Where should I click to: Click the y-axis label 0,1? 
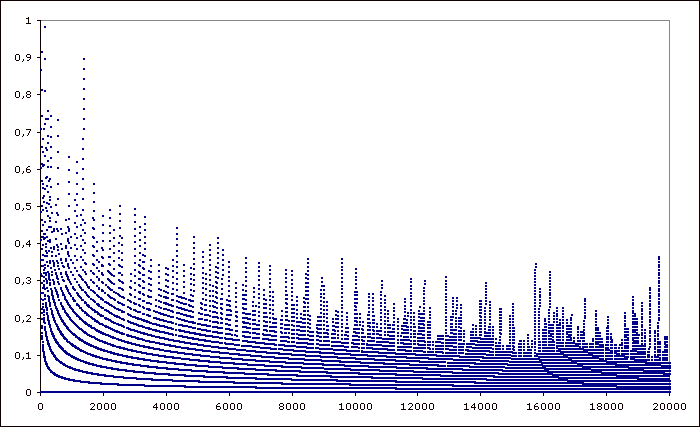pos(23,356)
